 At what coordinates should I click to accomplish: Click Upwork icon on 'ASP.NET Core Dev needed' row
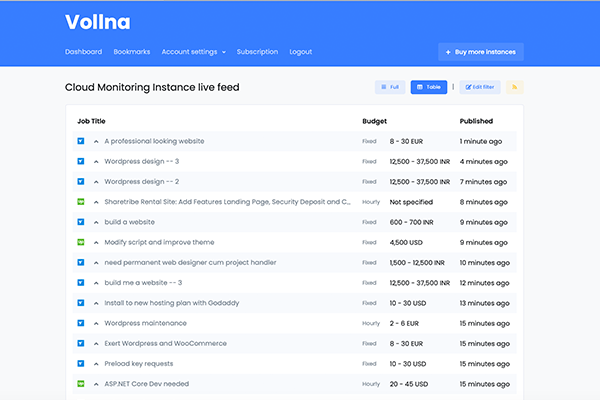81,384
